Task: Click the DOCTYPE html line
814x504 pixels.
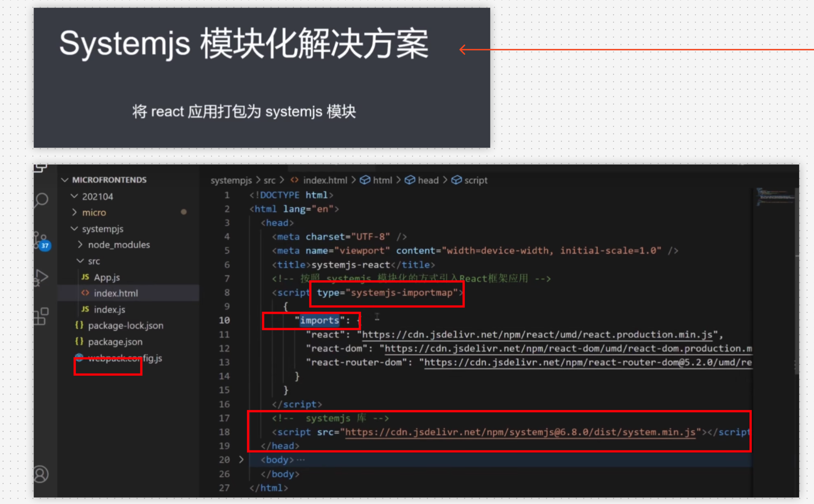Action: point(291,195)
